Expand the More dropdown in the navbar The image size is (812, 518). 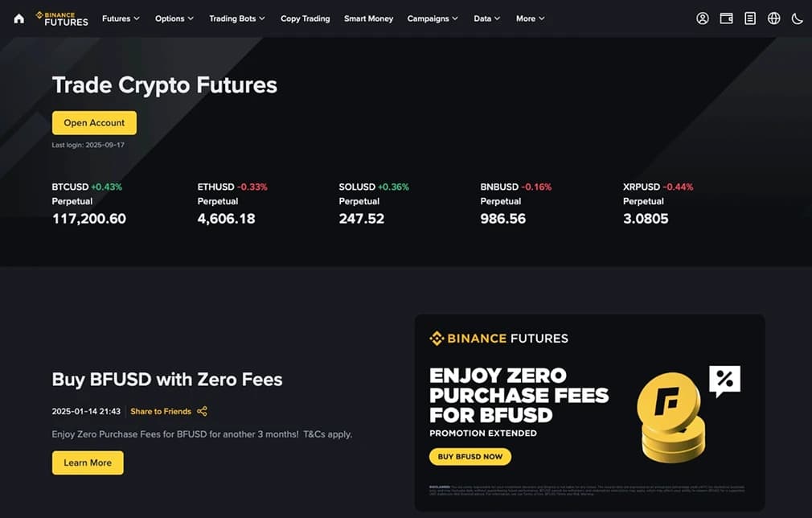(530, 18)
